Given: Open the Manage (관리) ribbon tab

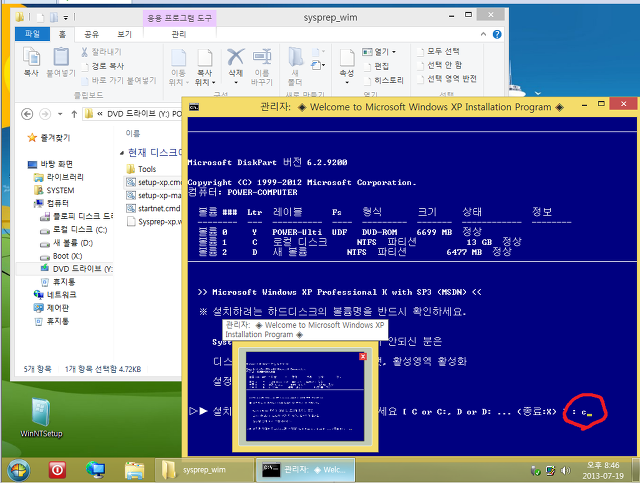Looking at the screenshot, I should point(178,34).
